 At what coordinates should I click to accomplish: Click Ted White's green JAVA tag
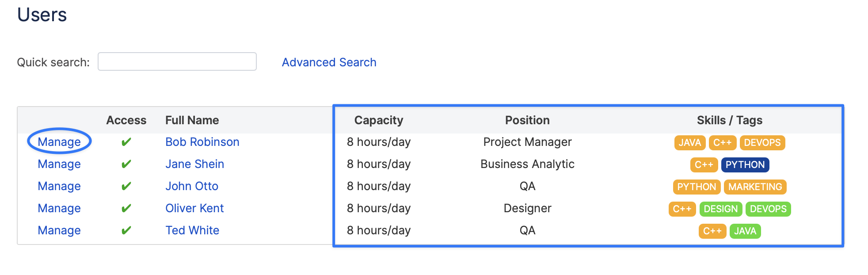745,231
